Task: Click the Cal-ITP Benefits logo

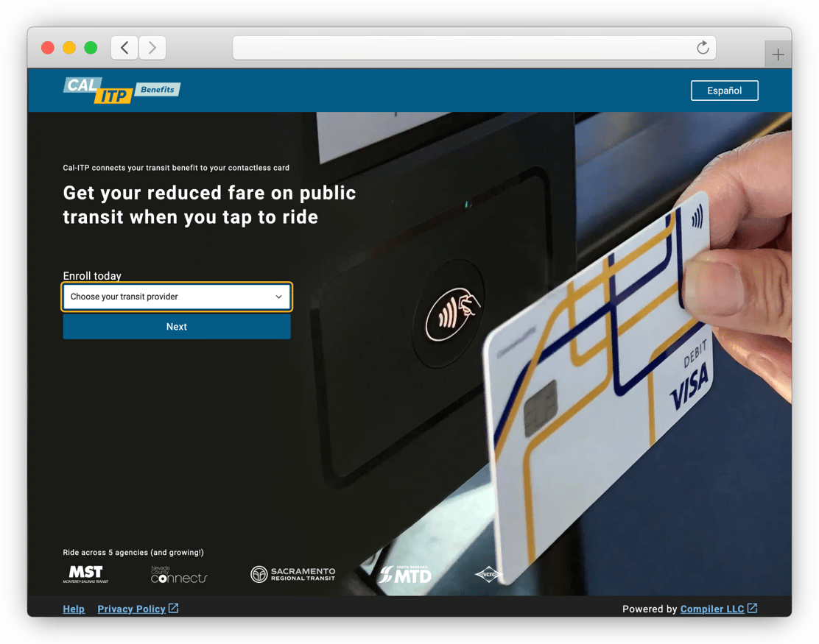Action: click(121, 89)
